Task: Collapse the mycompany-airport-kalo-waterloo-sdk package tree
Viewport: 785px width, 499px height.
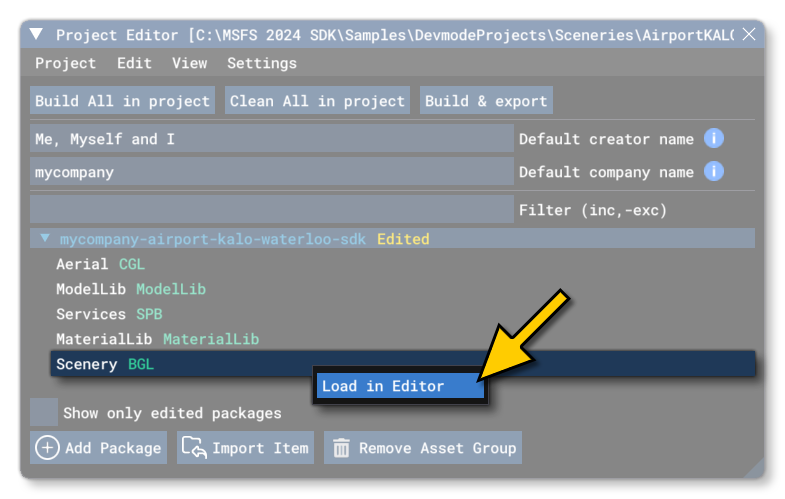Action: pos(45,239)
